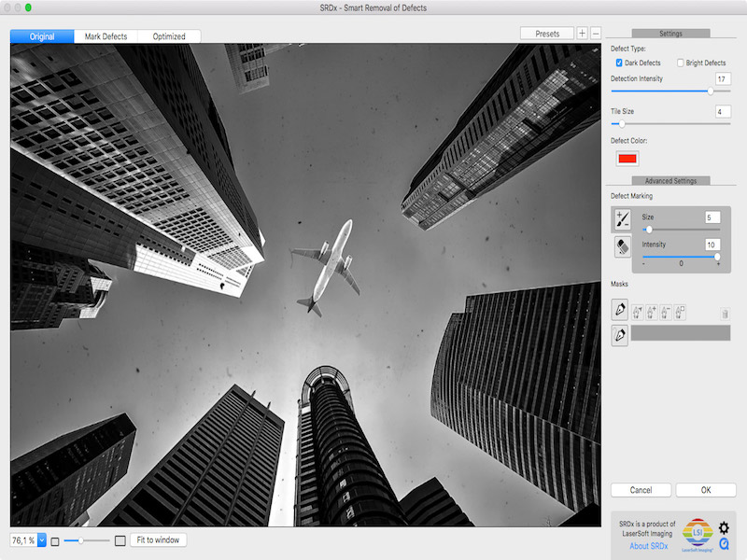The width and height of the screenshot is (747, 560).
Task: Choose the lasso mask pen tool
Action: [619, 335]
